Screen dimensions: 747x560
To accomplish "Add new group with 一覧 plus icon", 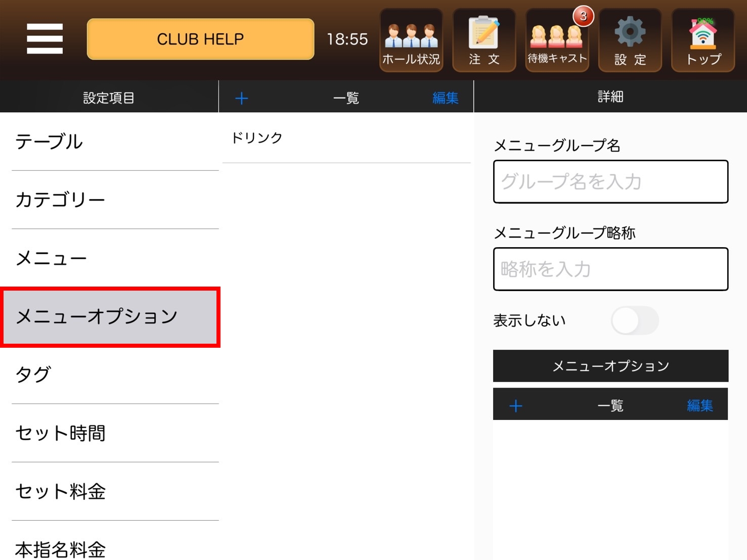I will (x=242, y=98).
